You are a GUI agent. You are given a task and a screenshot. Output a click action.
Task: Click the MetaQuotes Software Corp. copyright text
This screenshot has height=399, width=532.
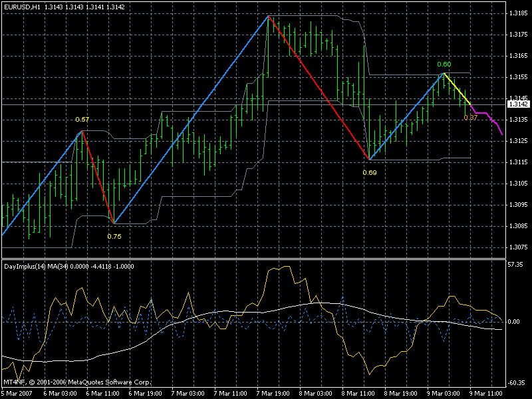[109, 382]
